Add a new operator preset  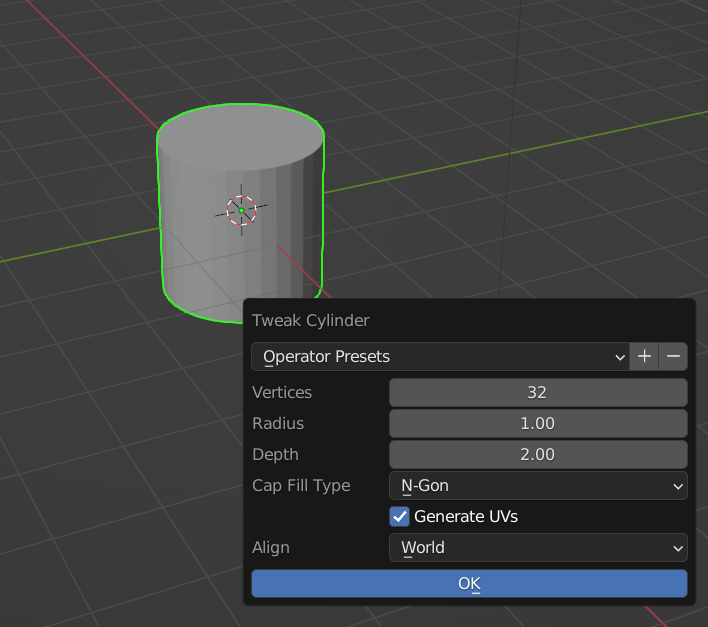pyautogui.click(x=644, y=357)
